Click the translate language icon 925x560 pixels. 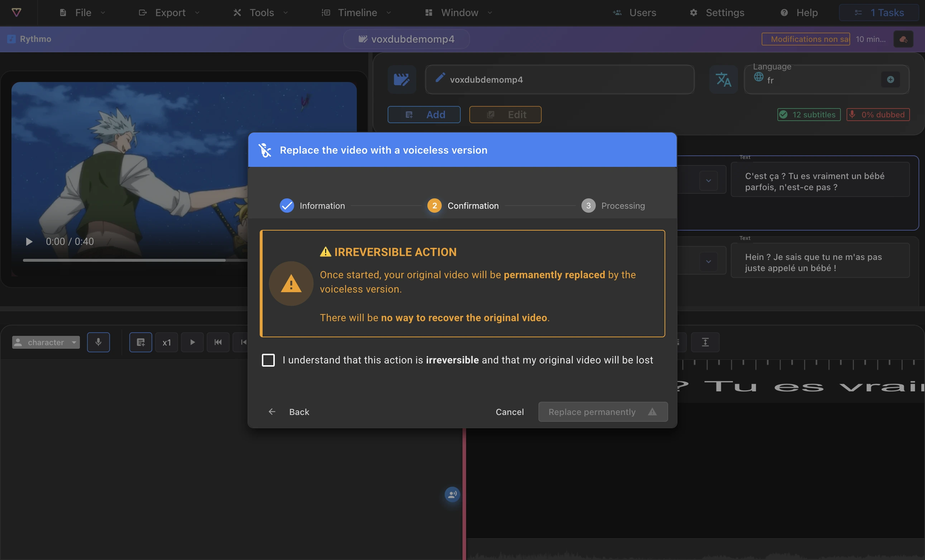tap(723, 79)
